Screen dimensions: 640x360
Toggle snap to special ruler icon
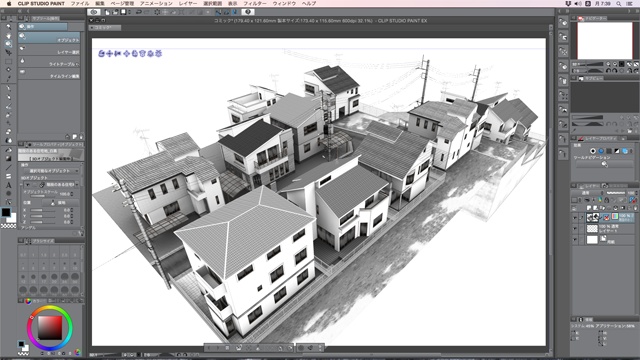click(227, 12)
